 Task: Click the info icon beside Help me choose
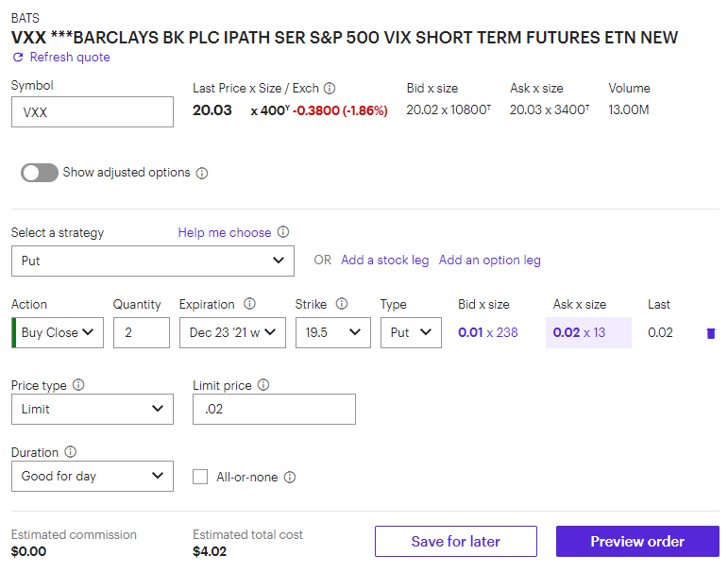pyautogui.click(x=283, y=231)
